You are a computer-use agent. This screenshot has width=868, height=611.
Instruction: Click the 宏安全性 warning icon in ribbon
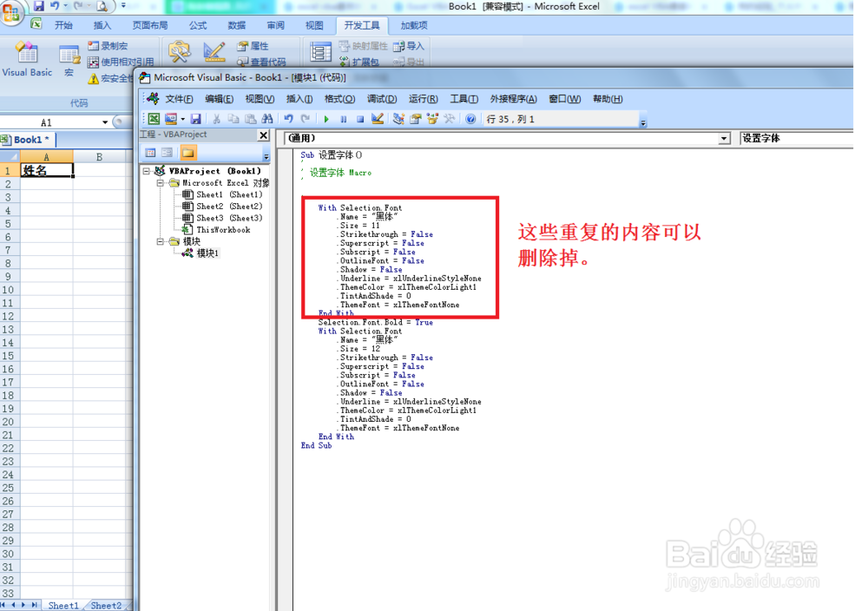pyautogui.click(x=94, y=79)
